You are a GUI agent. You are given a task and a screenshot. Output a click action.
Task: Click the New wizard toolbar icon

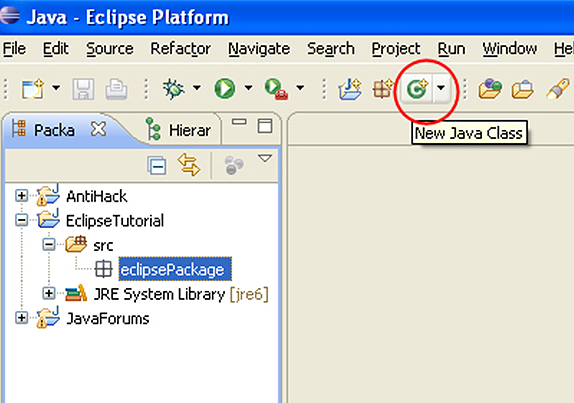click(33, 88)
